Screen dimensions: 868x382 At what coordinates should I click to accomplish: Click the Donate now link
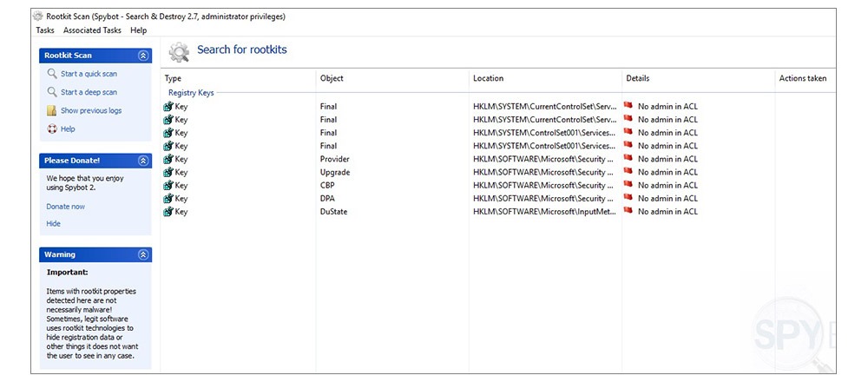[x=66, y=207]
